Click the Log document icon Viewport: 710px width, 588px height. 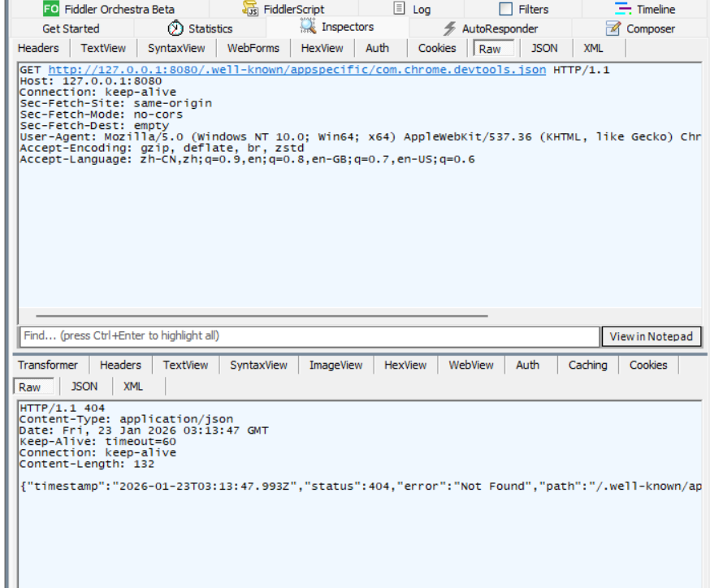(399, 8)
